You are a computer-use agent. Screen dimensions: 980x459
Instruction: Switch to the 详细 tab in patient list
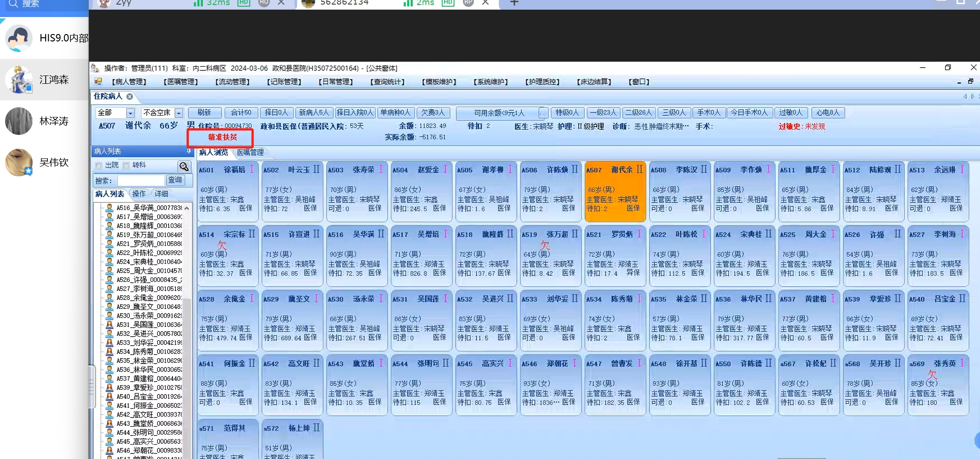[161, 194]
